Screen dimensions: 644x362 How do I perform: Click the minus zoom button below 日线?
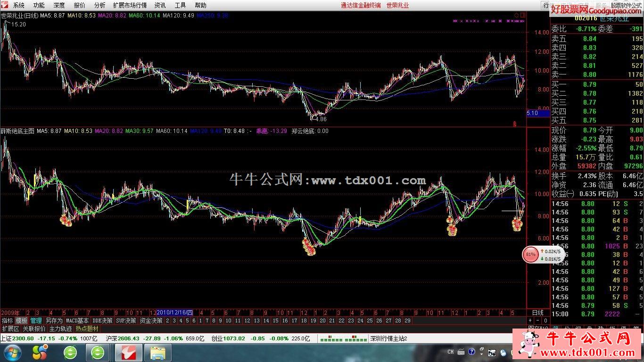click(538, 321)
